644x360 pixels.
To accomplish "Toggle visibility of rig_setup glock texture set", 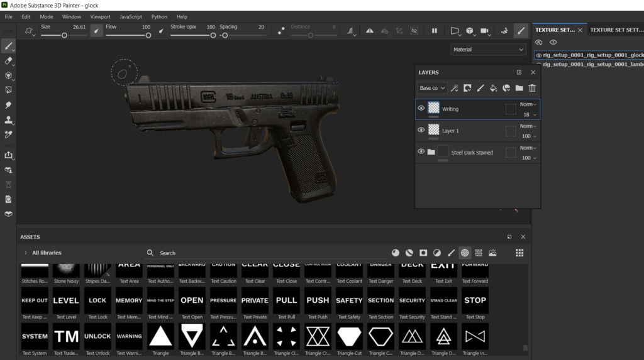I will (538, 55).
